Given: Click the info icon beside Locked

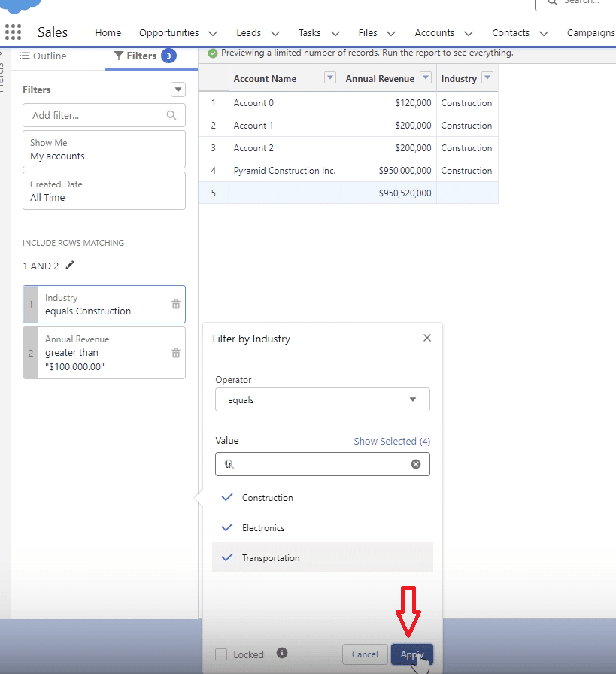Looking at the screenshot, I should pyautogui.click(x=282, y=654).
